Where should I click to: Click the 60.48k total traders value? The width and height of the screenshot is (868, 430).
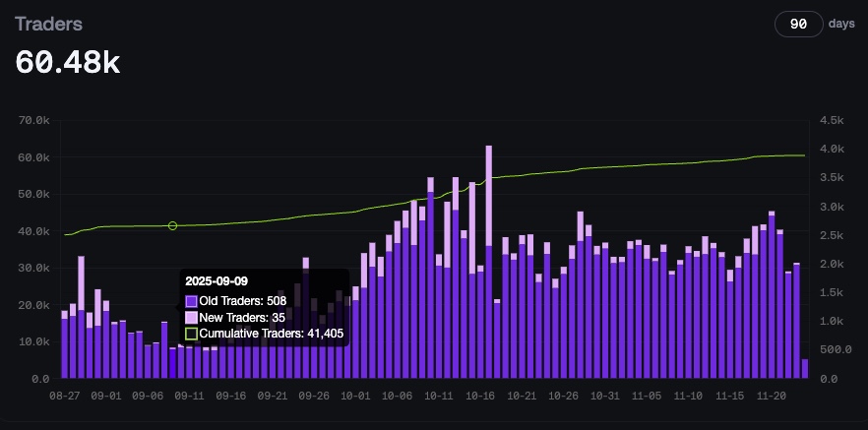pos(68,63)
